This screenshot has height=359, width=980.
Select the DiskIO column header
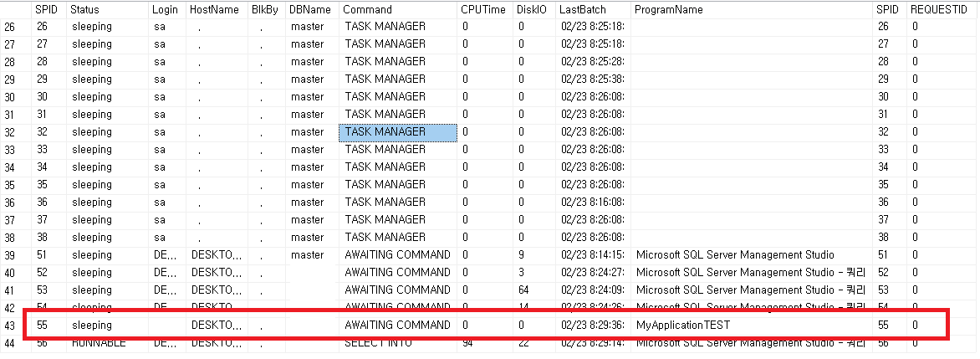pos(533,9)
